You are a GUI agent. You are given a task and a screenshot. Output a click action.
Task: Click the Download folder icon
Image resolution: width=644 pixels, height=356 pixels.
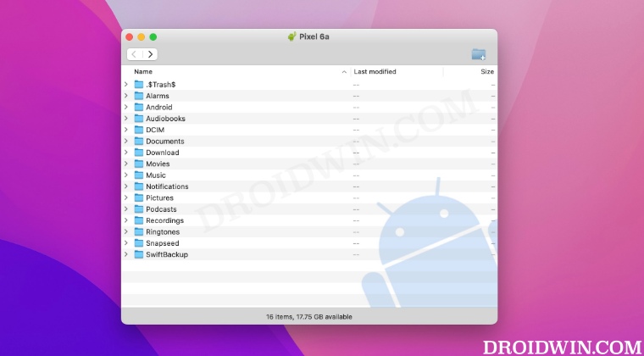point(139,153)
